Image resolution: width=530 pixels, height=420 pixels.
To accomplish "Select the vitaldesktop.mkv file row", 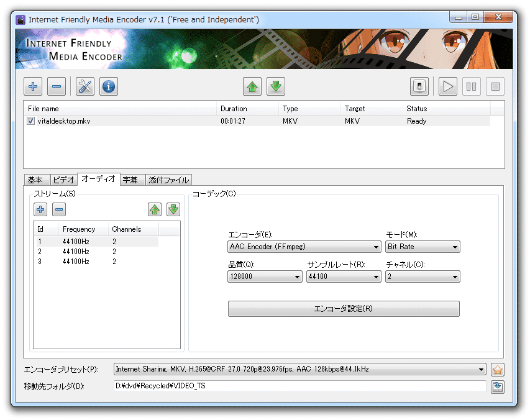I will click(258, 121).
